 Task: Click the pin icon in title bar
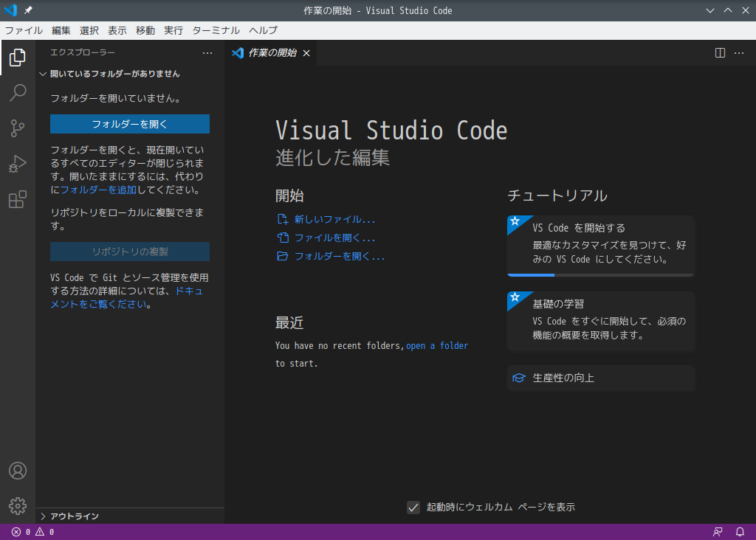click(x=29, y=10)
